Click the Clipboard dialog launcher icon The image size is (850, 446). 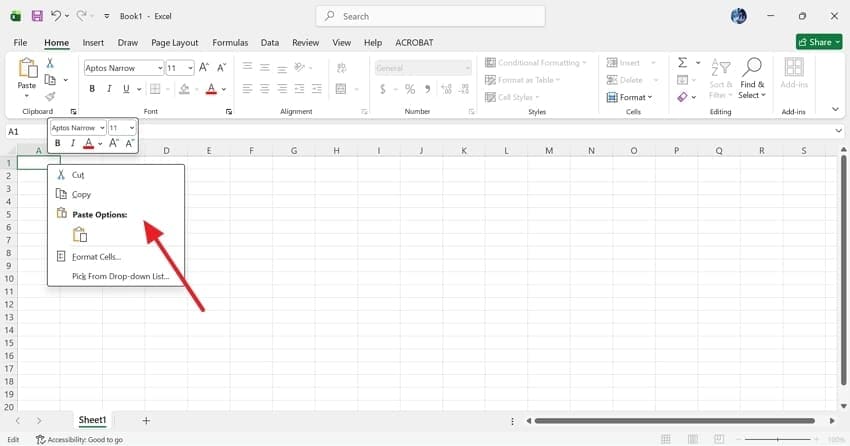[x=73, y=112]
